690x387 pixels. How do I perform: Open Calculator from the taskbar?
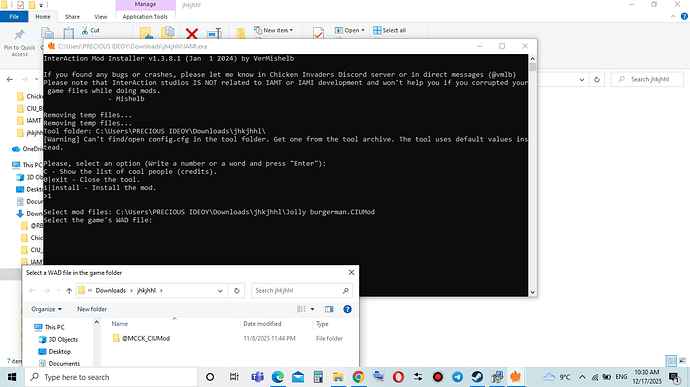[x=318, y=377]
